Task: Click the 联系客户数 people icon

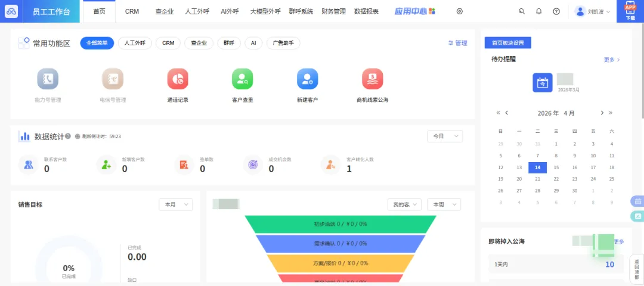Action: 29,165
